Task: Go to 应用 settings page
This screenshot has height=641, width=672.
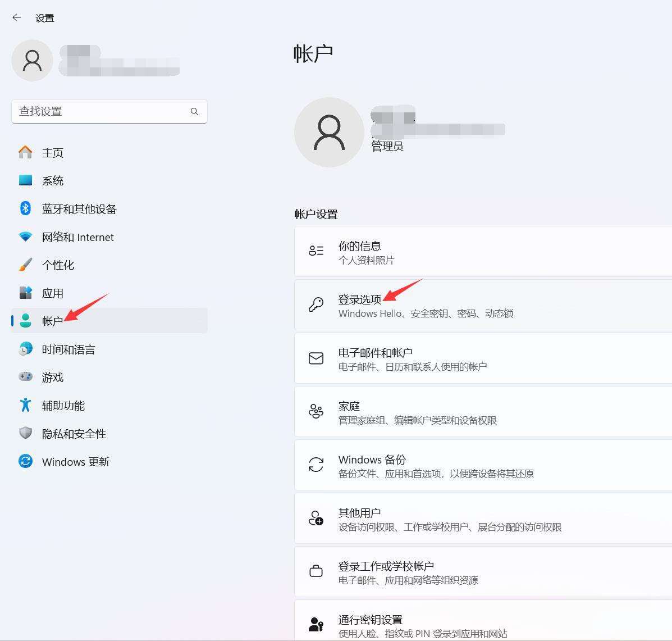Action: click(52, 293)
